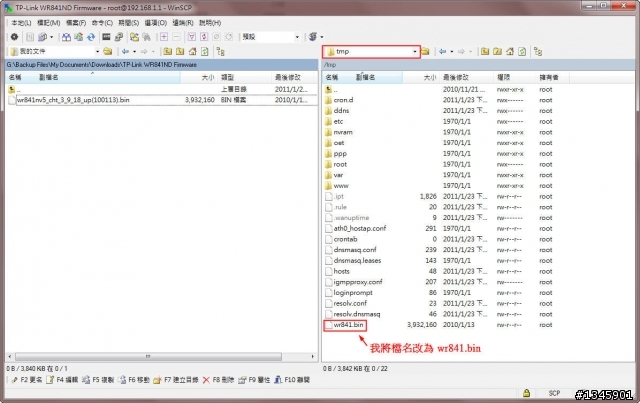Open dropdown arrow beside queue icon
This screenshot has width=640, height=403.
(x=51, y=37)
